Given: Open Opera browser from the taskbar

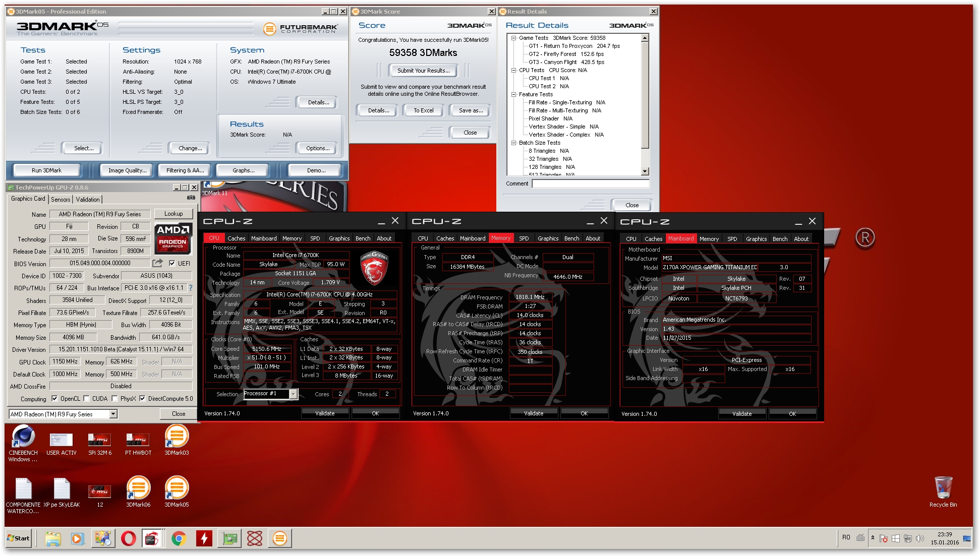Looking at the screenshot, I should [128, 538].
